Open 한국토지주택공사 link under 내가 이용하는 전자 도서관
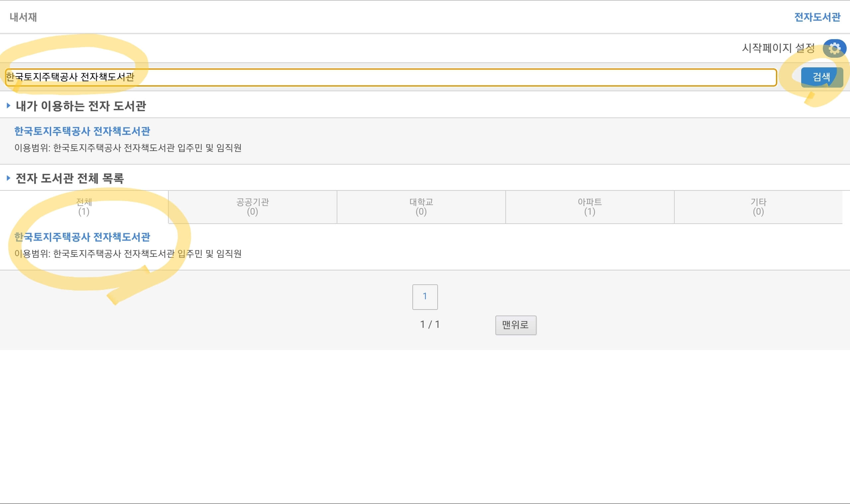850x504 pixels. [82, 131]
